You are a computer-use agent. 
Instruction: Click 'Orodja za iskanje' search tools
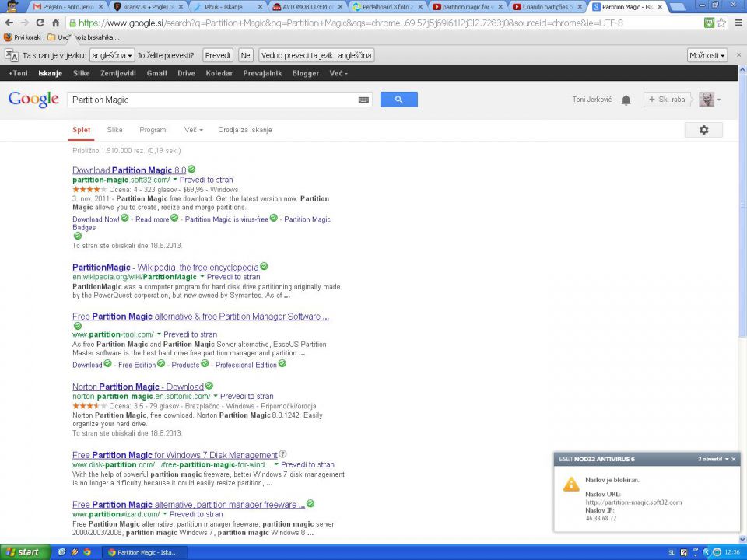pos(245,130)
